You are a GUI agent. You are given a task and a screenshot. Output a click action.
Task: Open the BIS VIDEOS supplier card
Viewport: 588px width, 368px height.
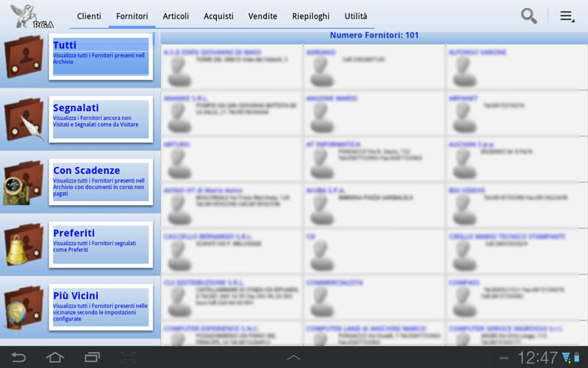click(x=517, y=205)
